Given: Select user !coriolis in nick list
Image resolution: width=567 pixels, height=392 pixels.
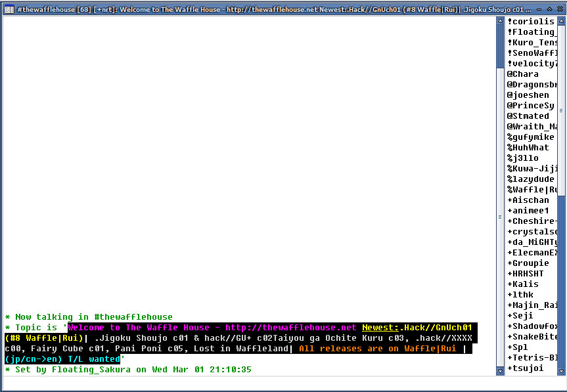Looking at the screenshot, I should pyautogui.click(x=532, y=22).
